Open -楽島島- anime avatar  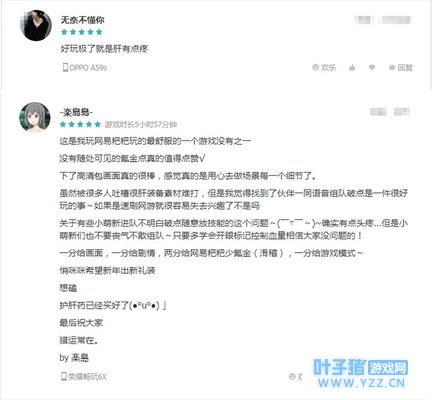point(35,117)
